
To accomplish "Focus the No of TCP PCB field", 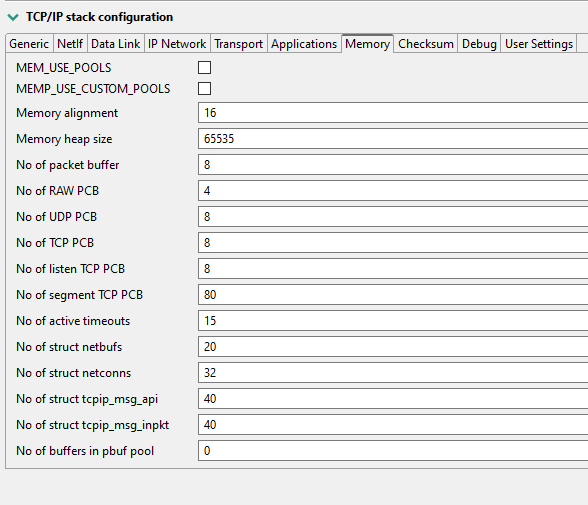I will 393,243.
